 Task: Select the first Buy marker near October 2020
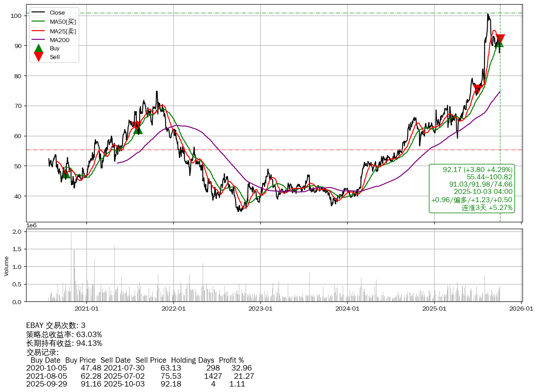coord(66,174)
